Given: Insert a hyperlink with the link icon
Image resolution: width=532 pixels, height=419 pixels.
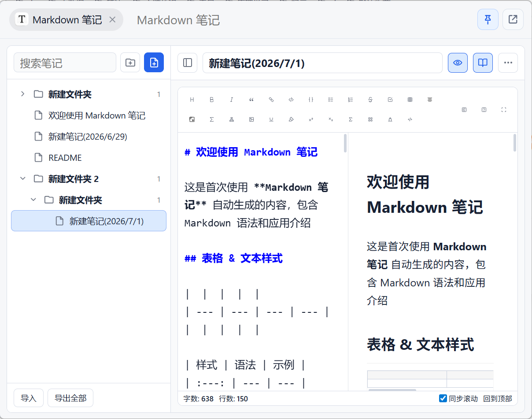Looking at the screenshot, I should tap(271, 100).
